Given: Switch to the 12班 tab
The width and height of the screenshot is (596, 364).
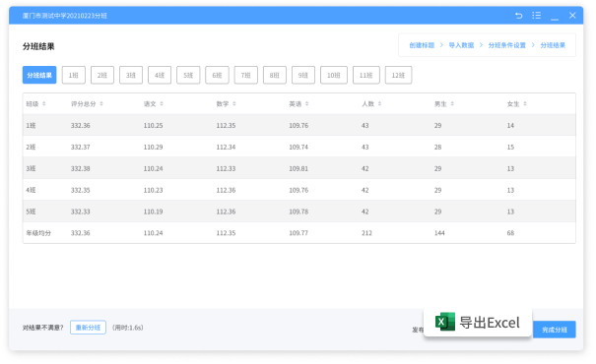Looking at the screenshot, I should click(x=398, y=75).
